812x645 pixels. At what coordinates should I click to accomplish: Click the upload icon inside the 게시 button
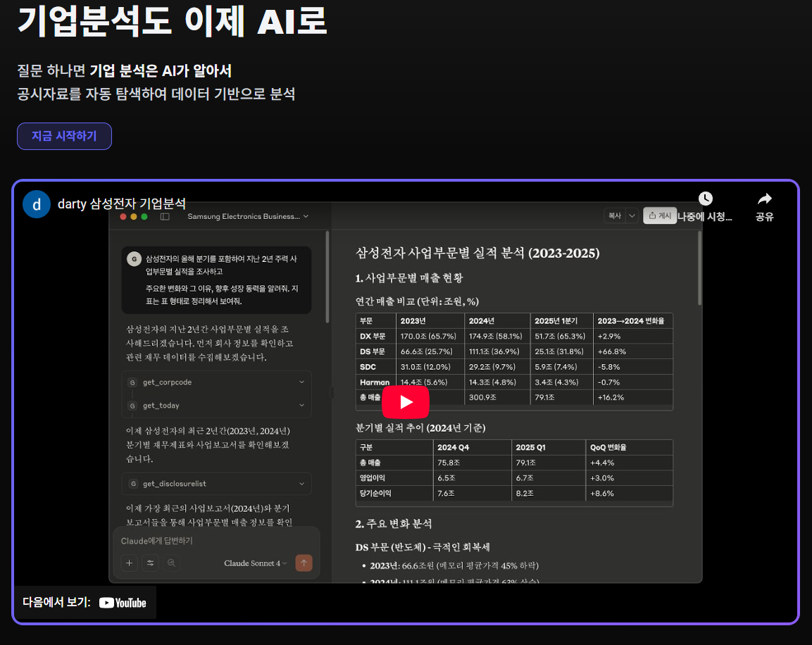pyautogui.click(x=652, y=215)
